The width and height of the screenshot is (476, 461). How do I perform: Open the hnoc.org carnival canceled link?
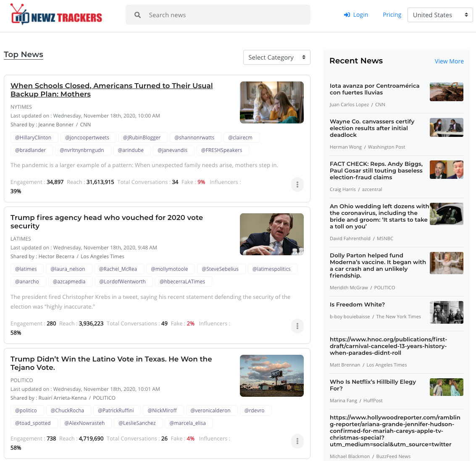(x=389, y=346)
